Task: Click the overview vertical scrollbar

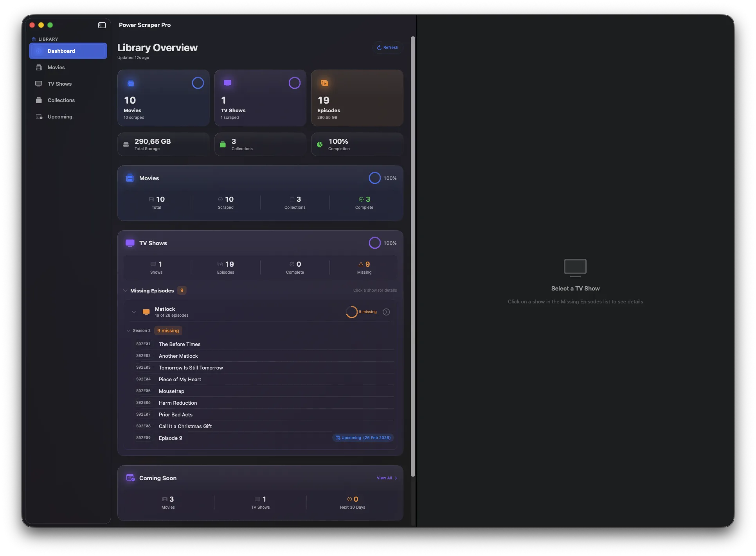Action: (x=413, y=256)
